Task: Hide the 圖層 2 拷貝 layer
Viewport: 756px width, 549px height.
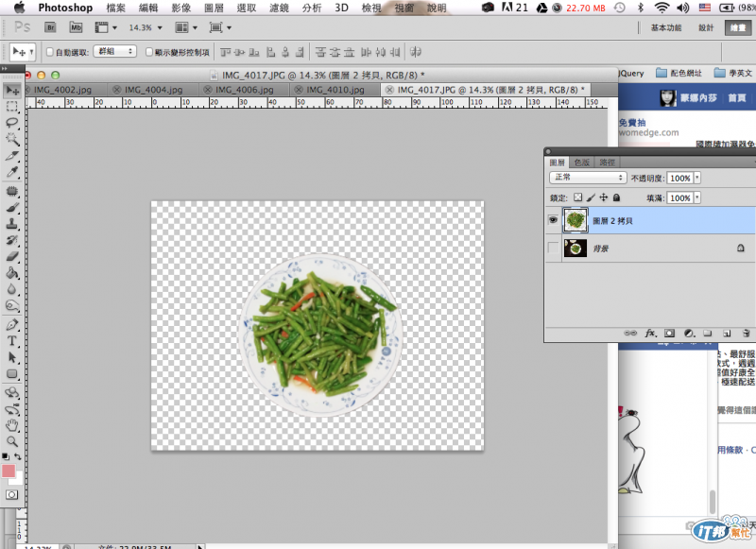Action: click(x=553, y=220)
